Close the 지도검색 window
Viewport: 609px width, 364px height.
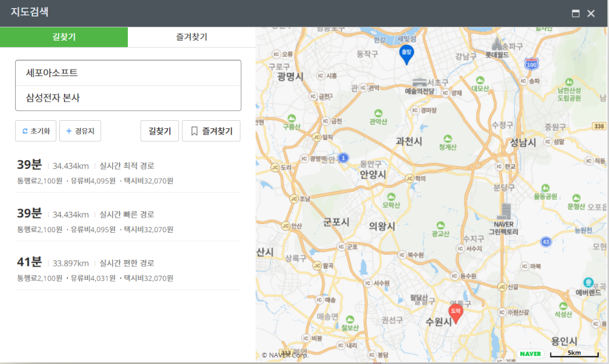591,13
